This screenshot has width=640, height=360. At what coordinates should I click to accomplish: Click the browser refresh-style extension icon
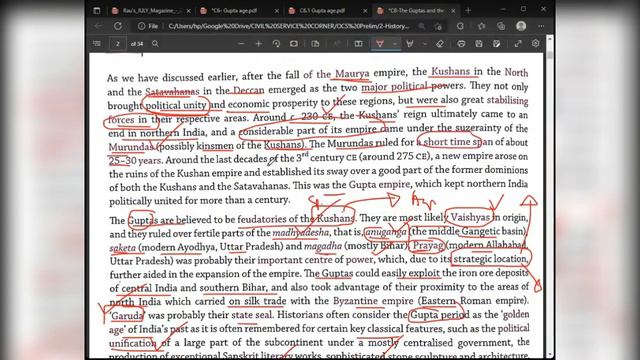tap(460, 26)
